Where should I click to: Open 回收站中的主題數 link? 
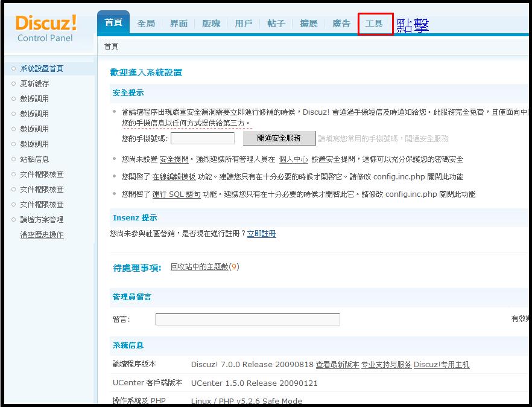(x=199, y=266)
